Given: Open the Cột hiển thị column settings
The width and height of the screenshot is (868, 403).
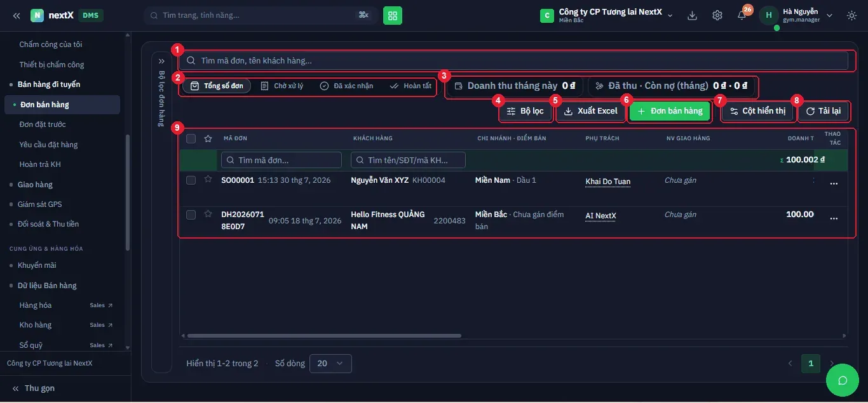Looking at the screenshot, I should (757, 111).
